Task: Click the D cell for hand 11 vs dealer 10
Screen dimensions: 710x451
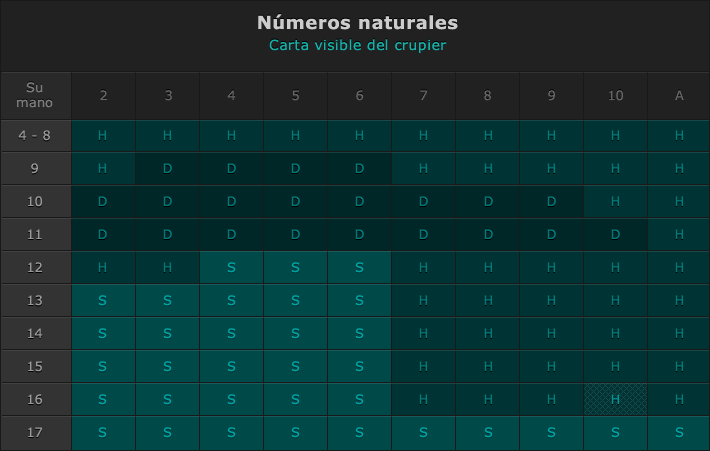Action: tap(616, 235)
